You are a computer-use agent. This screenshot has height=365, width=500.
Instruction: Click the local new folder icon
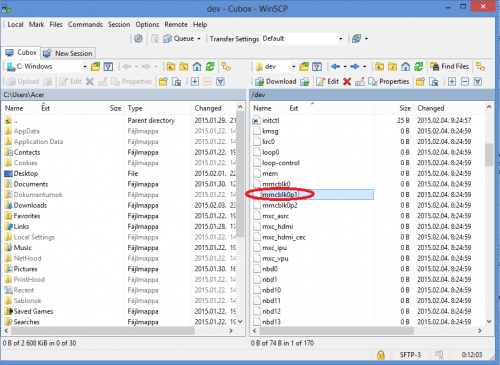(x=163, y=82)
